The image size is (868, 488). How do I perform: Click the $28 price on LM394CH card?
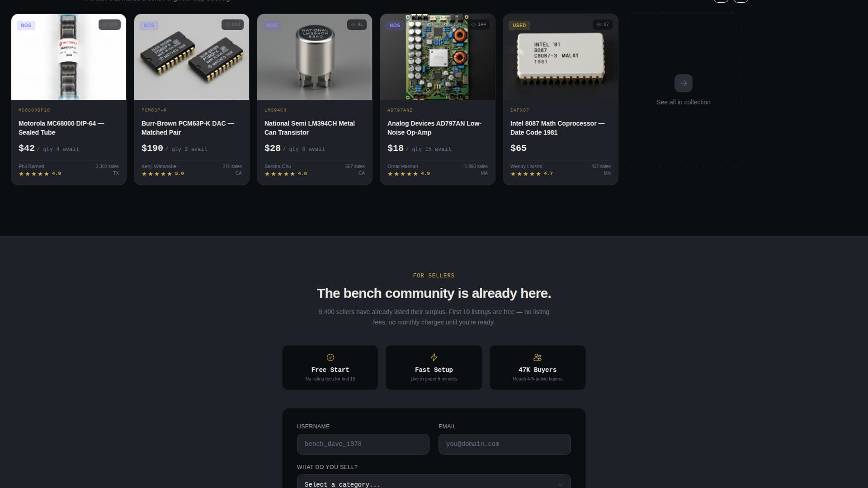click(x=273, y=148)
